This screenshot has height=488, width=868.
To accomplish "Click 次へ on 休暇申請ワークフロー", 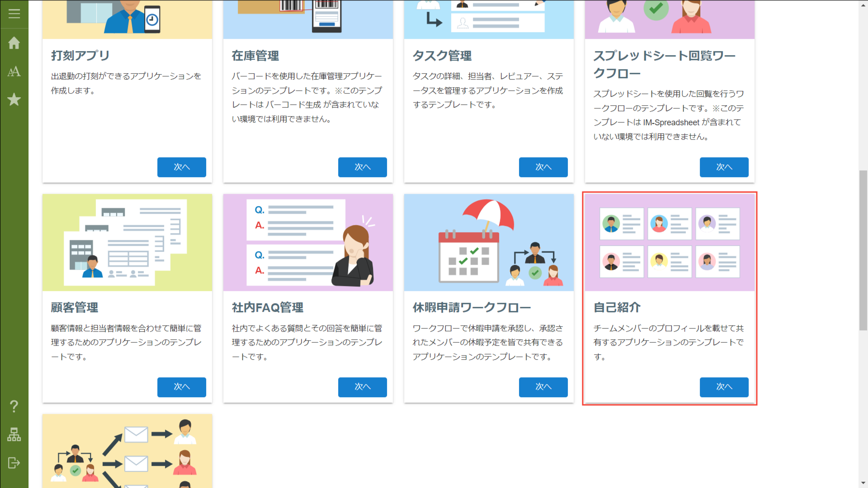I will [543, 387].
